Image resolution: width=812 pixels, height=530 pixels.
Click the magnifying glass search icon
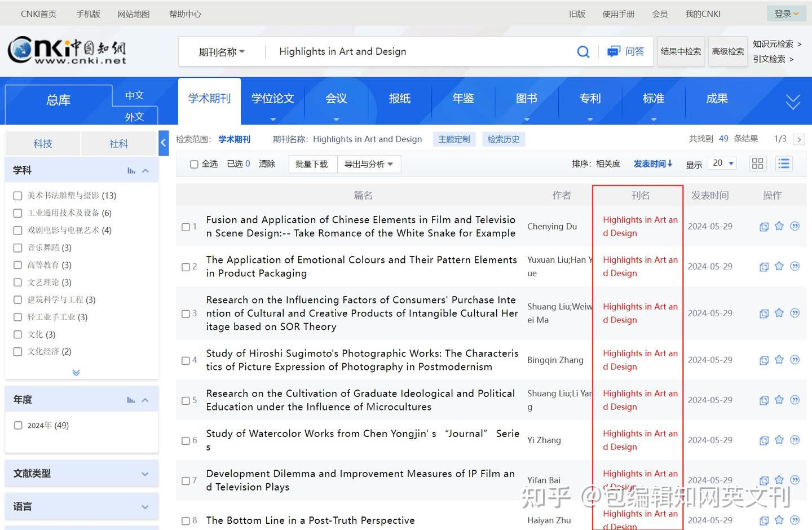(x=583, y=52)
